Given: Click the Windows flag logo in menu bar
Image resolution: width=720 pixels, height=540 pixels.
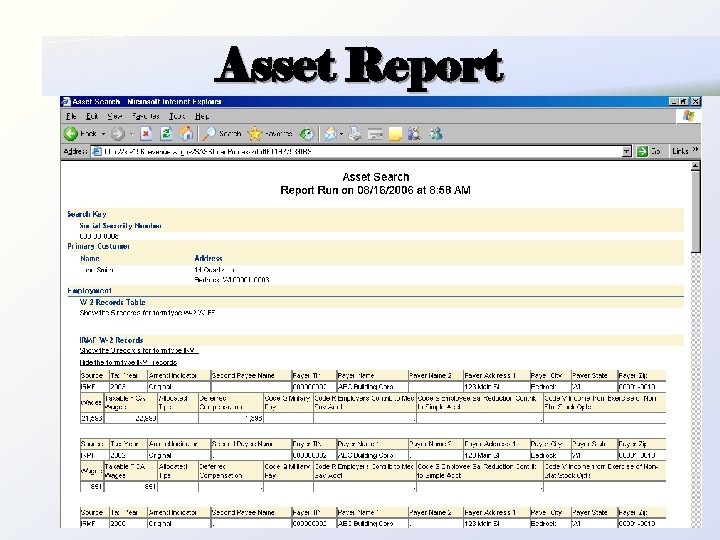Looking at the screenshot, I should pos(688,116).
